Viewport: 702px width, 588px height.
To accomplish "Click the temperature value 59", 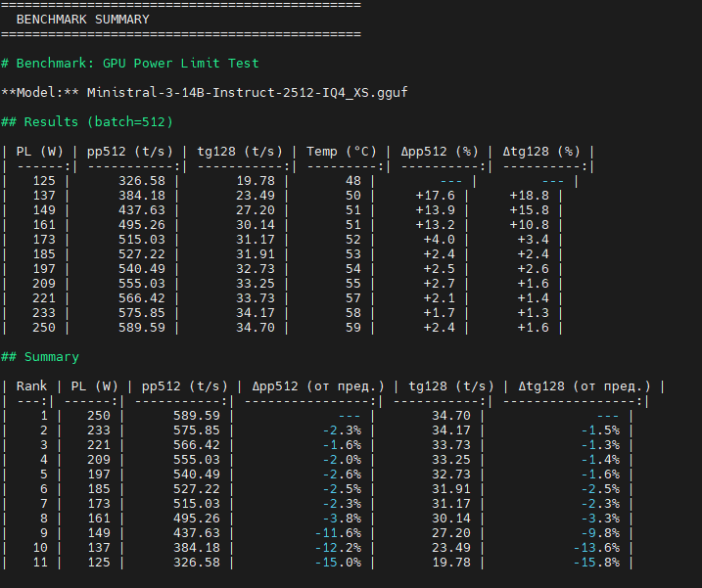I will point(353,328).
